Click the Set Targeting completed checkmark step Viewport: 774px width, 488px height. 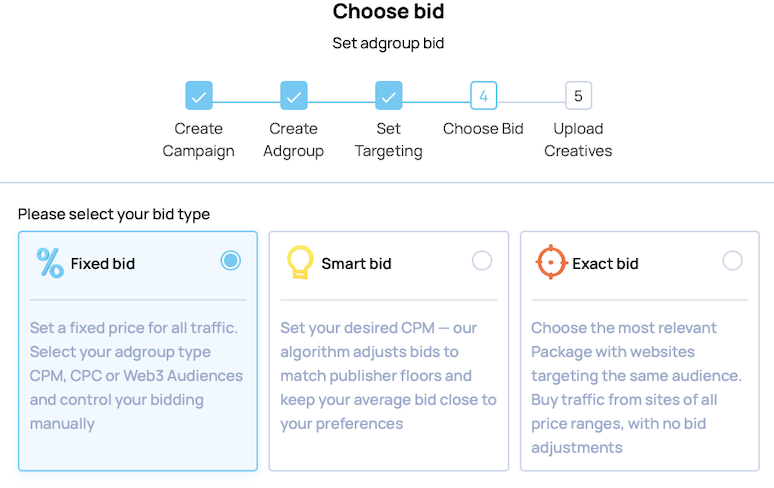(x=389, y=96)
